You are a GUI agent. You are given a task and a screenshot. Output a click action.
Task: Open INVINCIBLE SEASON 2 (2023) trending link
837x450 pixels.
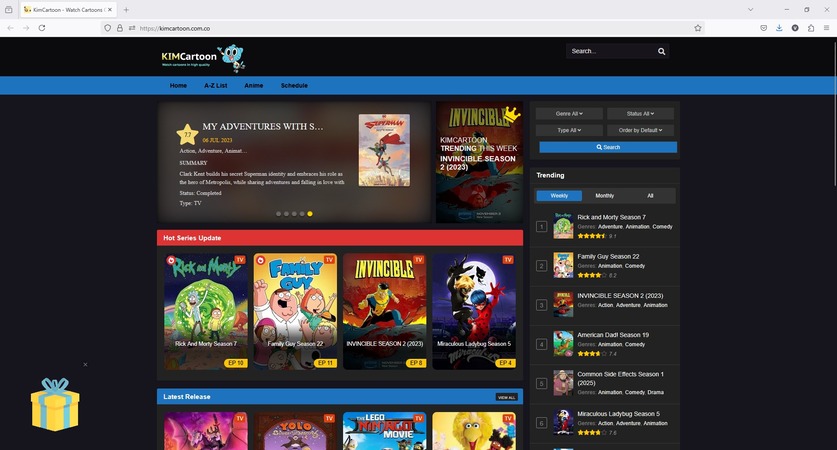(x=620, y=296)
